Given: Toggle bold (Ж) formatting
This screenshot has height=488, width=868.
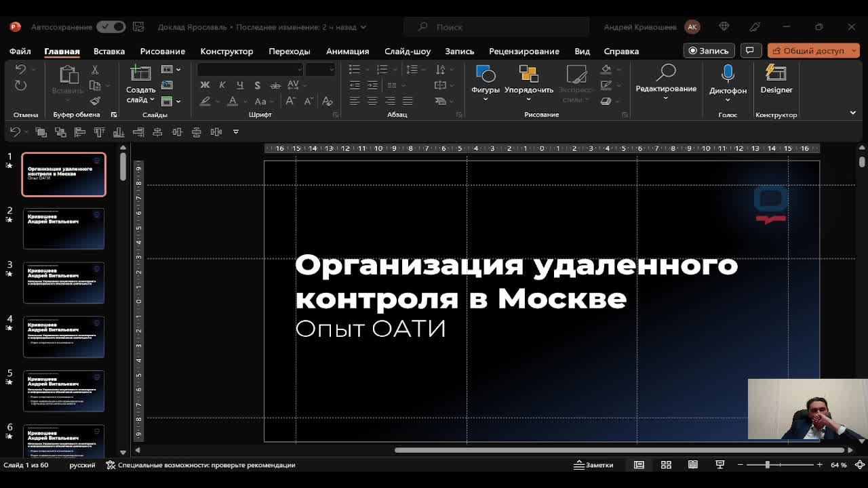Looking at the screenshot, I should tap(205, 85).
